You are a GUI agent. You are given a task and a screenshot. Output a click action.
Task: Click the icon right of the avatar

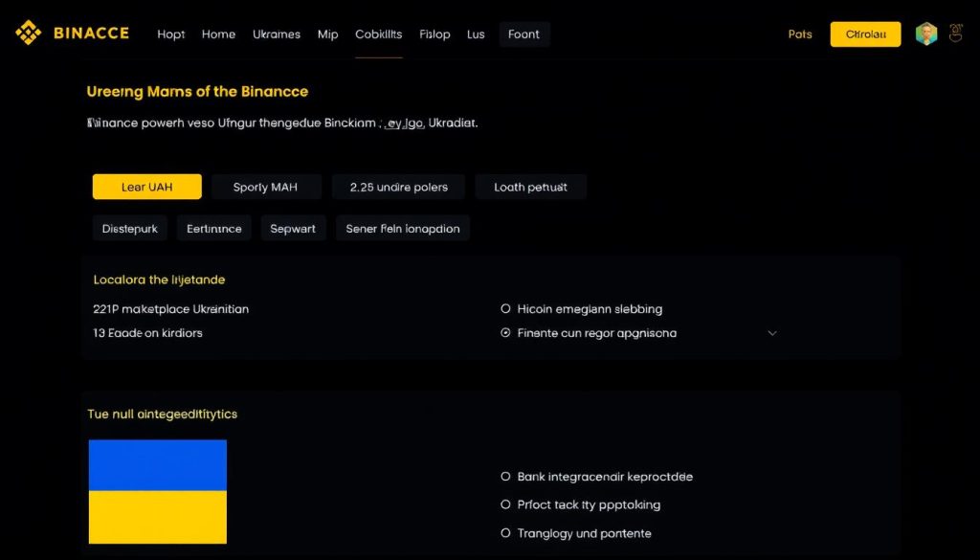(956, 34)
